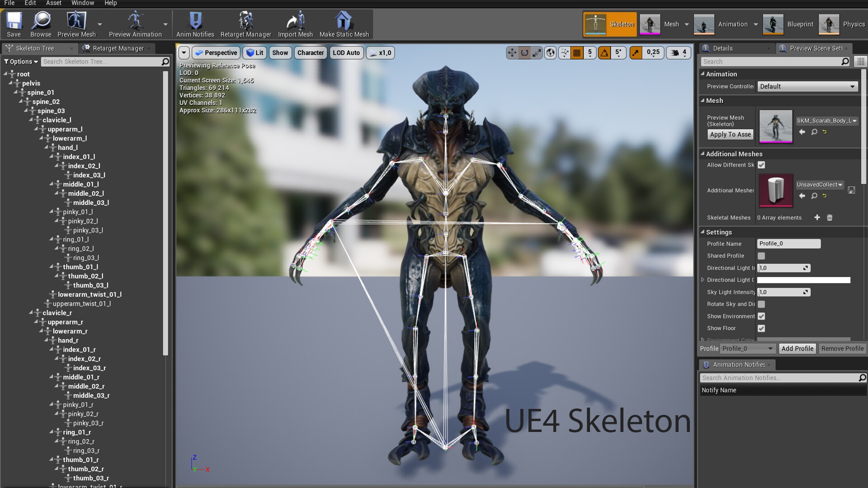Screen dimensions: 868x488
Task: Click the Remove Profile button
Action: point(842,348)
